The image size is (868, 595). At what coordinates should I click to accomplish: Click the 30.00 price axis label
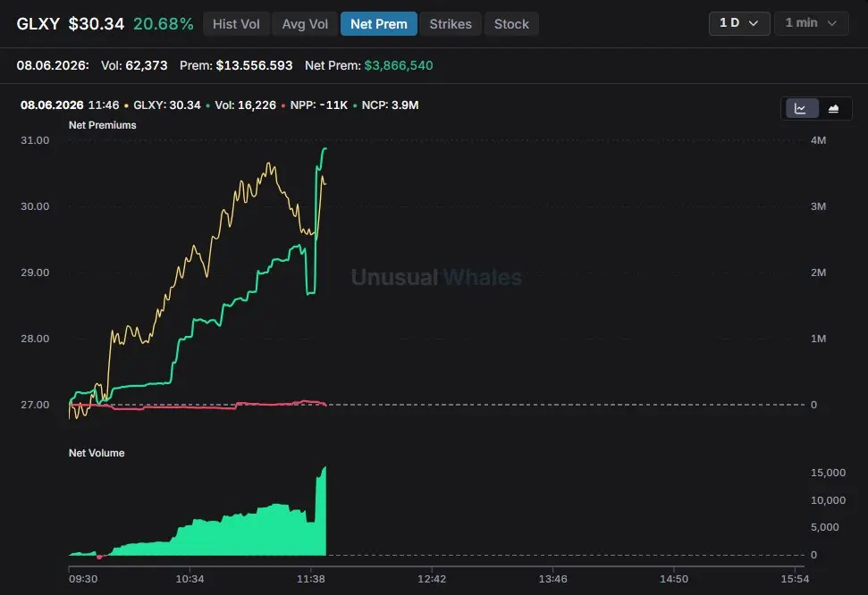(35, 206)
